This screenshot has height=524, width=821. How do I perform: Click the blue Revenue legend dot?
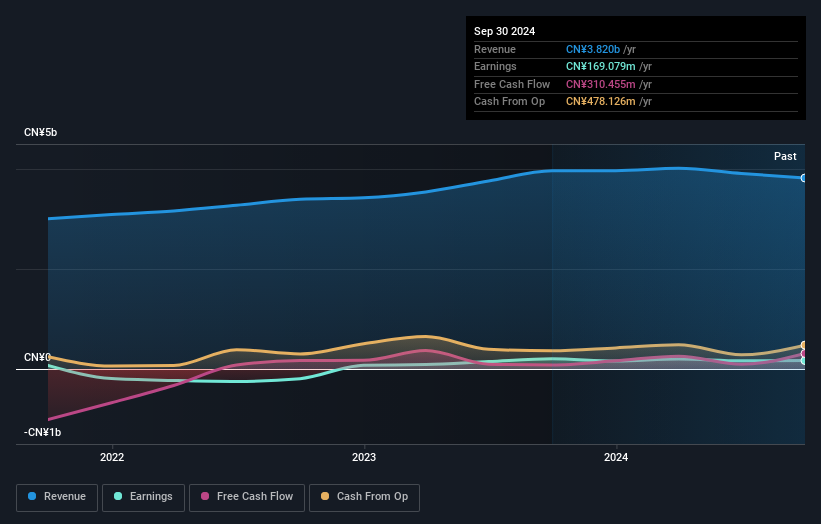coord(32,496)
